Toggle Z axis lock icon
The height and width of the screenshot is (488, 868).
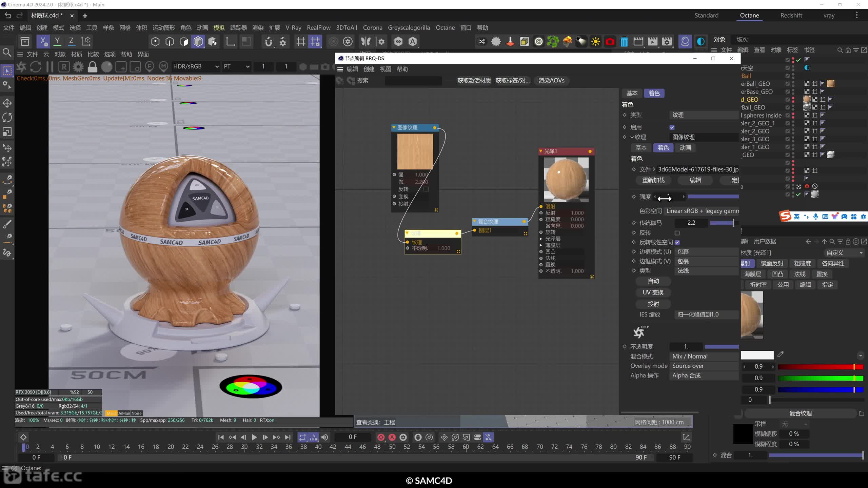point(71,41)
